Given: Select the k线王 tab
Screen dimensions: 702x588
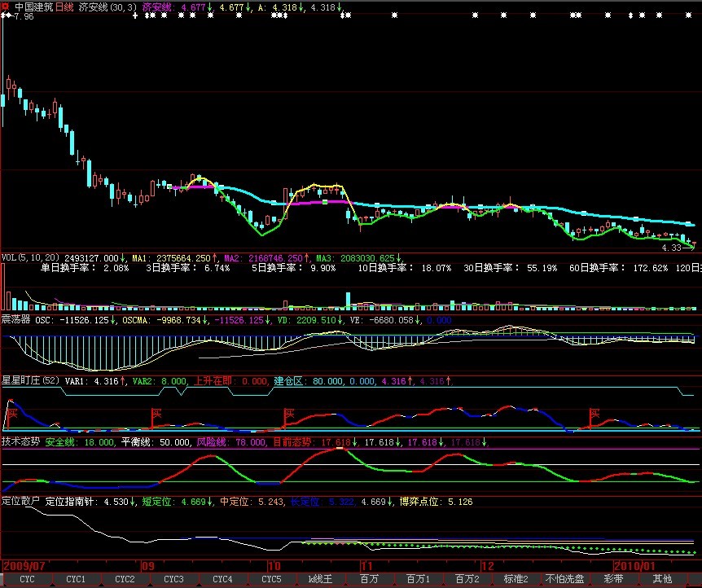Looking at the screenshot, I should 320,580.
